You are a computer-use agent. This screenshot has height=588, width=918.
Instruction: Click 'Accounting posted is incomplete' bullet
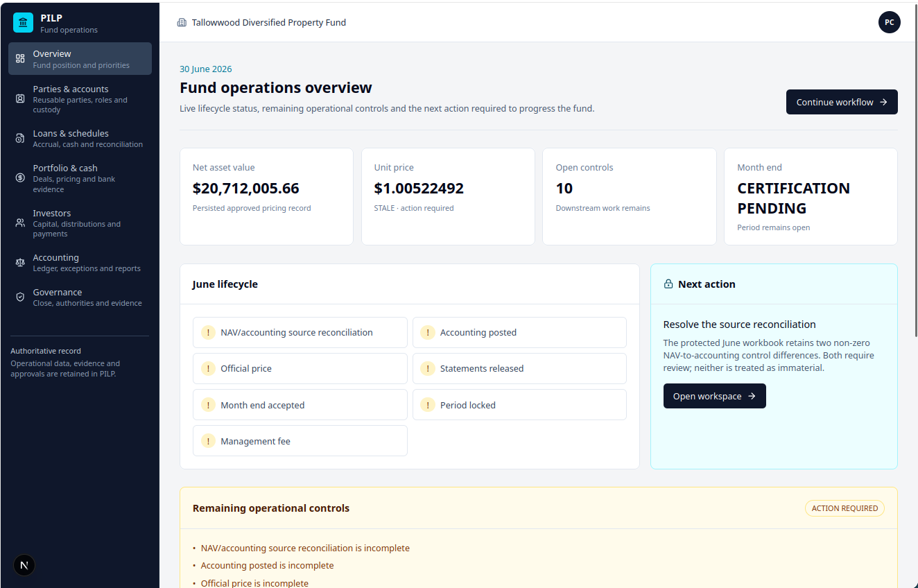[x=267, y=566]
